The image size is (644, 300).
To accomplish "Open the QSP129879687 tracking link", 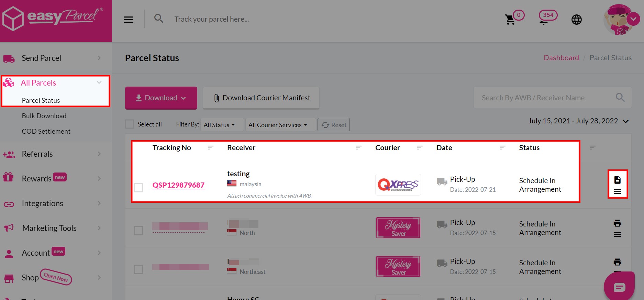I will tap(178, 185).
